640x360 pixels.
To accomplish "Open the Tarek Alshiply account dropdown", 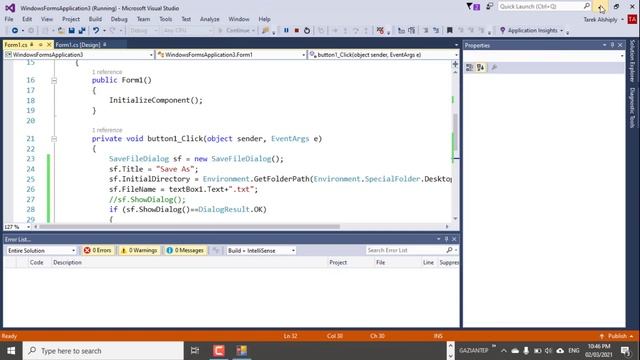I will pyautogui.click(x=603, y=20).
